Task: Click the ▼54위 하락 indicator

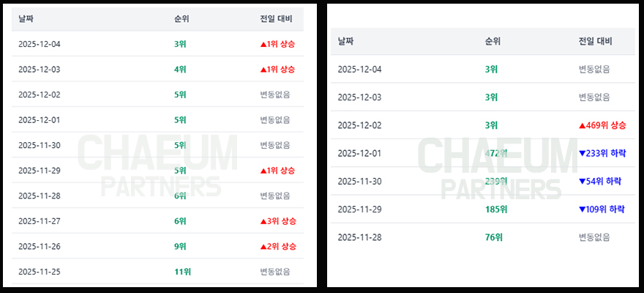Action: click(599, 181)
